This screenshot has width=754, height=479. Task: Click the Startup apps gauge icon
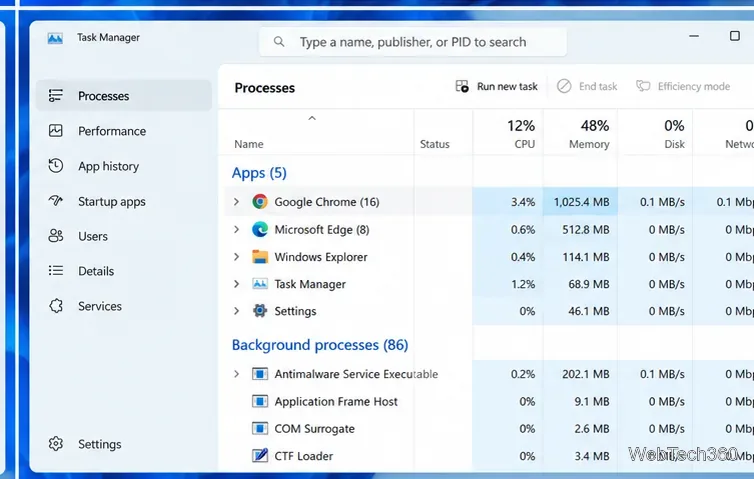pyautogui.click(x=56, y=201)
